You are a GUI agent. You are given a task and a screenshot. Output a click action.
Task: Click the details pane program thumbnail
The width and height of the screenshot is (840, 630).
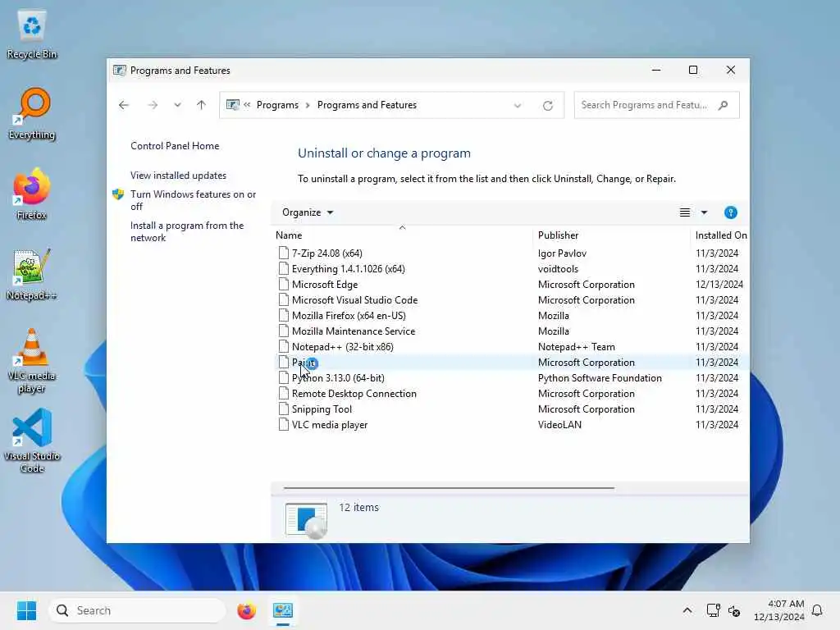pos(306,519)
